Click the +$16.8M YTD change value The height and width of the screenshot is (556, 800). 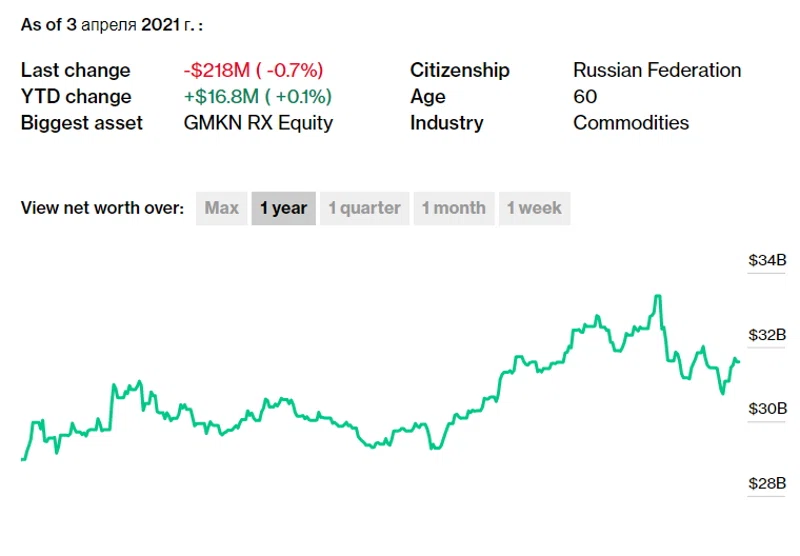(257, 97)
